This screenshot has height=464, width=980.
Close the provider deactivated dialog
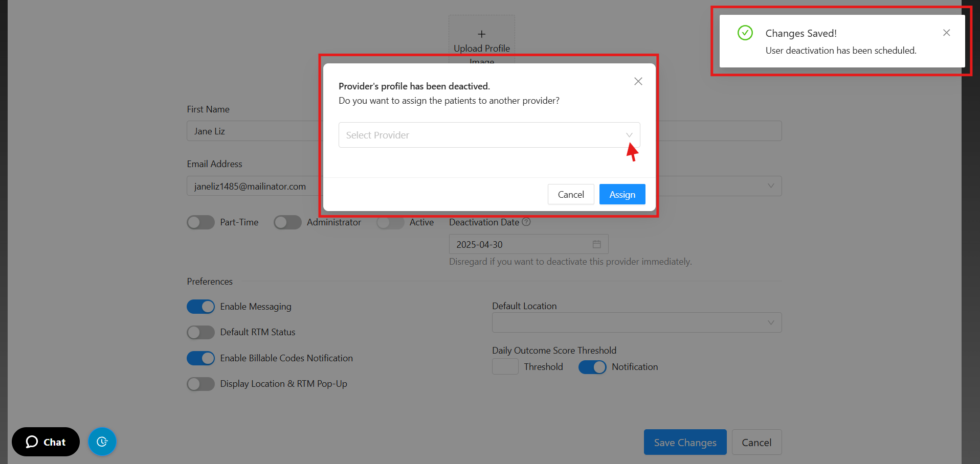point(638,81)
